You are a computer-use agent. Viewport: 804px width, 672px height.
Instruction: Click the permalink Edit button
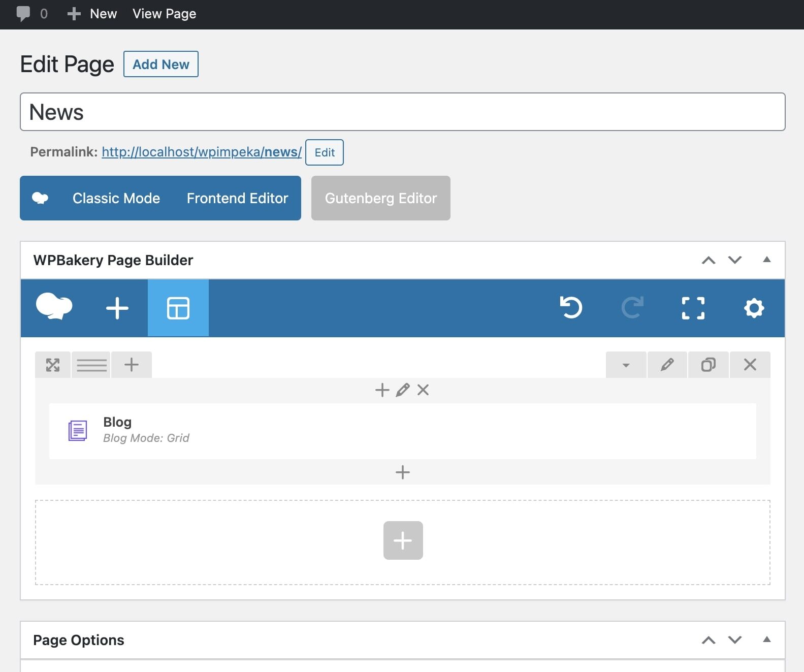click(325, 152)
